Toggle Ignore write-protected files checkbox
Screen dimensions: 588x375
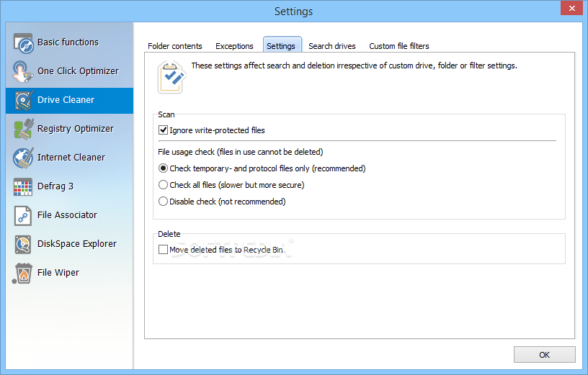[163, 130]
